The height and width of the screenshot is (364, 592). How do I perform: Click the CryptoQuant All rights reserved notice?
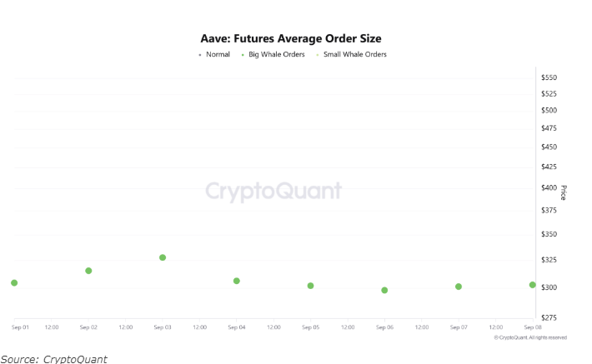[530, 337]
